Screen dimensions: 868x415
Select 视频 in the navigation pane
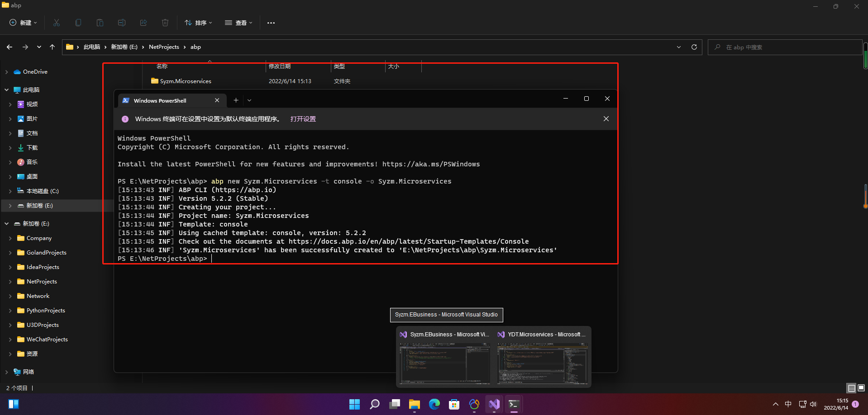point(32,104)
